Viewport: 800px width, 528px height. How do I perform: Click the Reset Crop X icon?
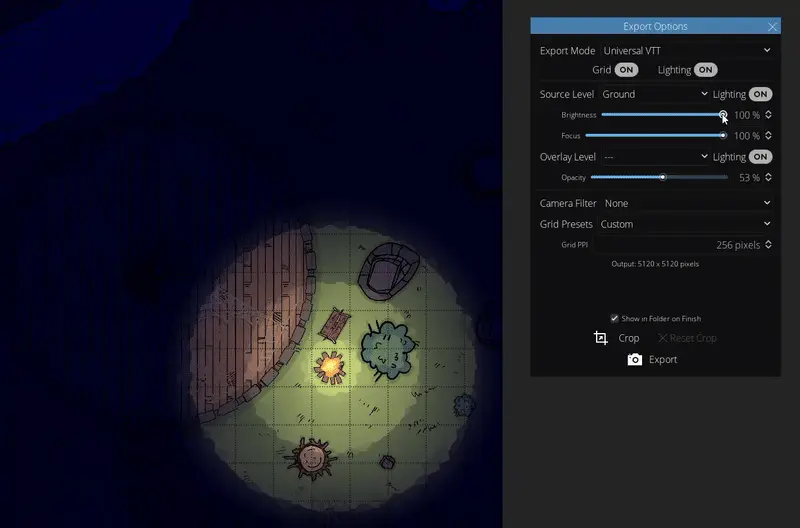[662, 338]
